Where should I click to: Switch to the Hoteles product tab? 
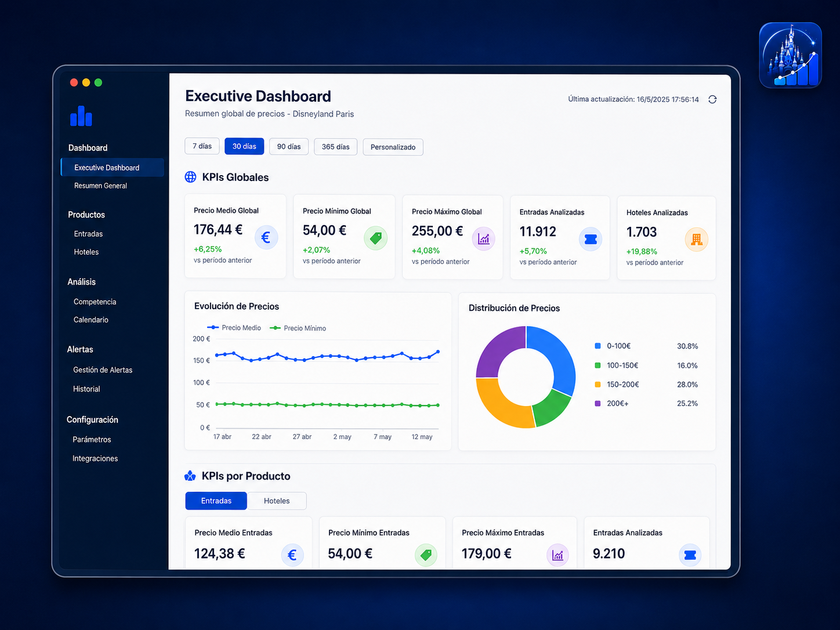(277, 501)
